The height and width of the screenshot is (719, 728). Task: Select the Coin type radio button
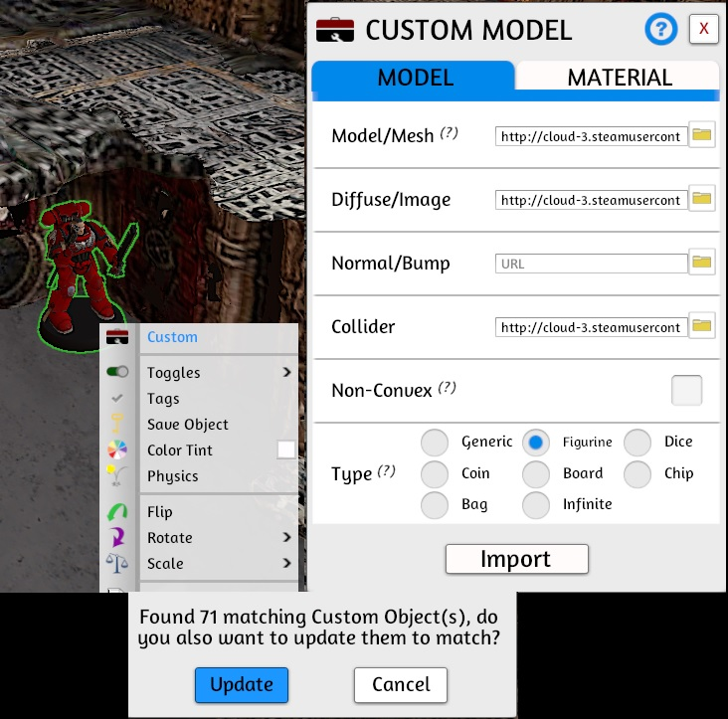[x=434, y=474]
